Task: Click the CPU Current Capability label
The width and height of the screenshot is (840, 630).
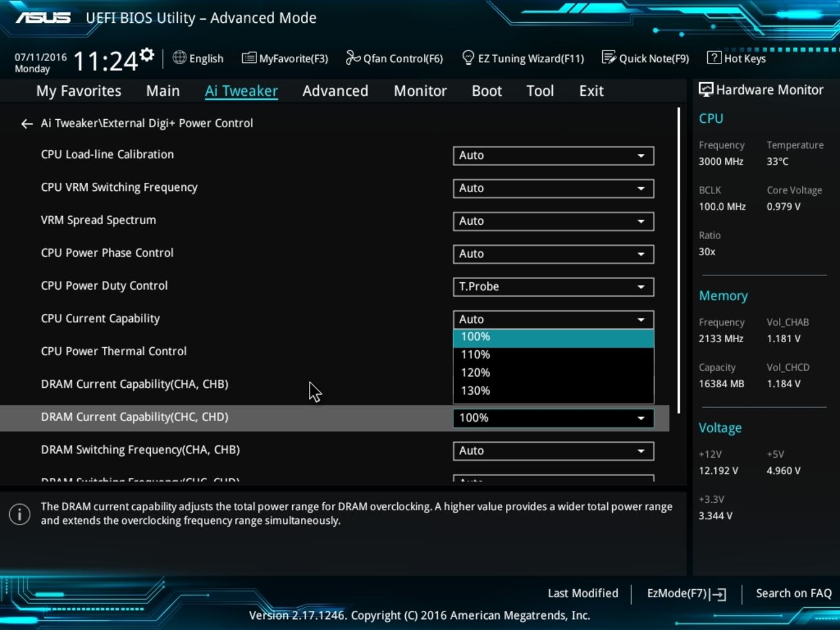Action: click(x=100, y=319)
